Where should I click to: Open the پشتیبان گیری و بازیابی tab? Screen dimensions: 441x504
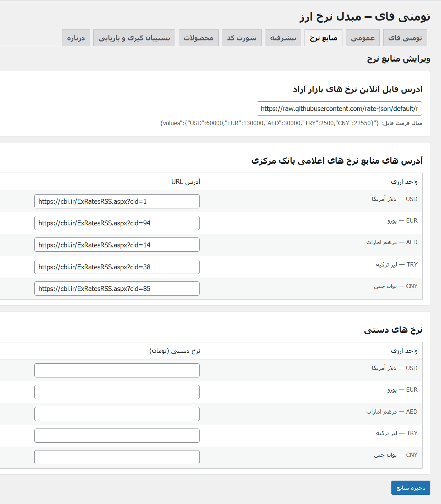(134, 38)
